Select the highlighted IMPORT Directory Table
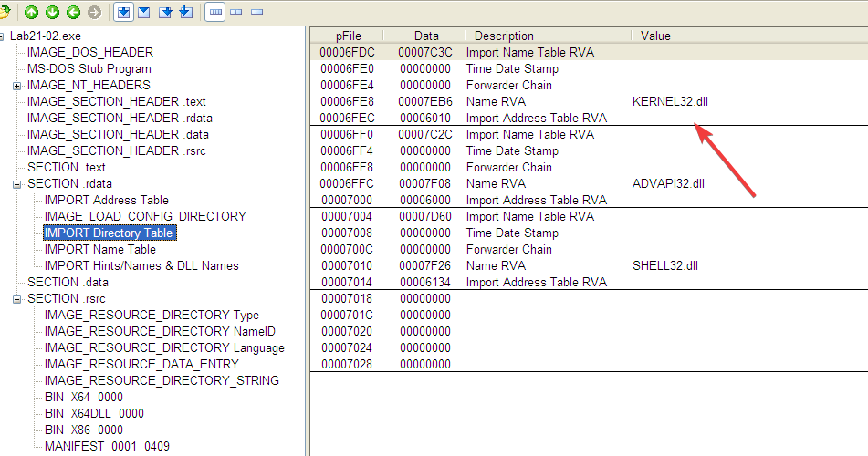 [109, 233]
